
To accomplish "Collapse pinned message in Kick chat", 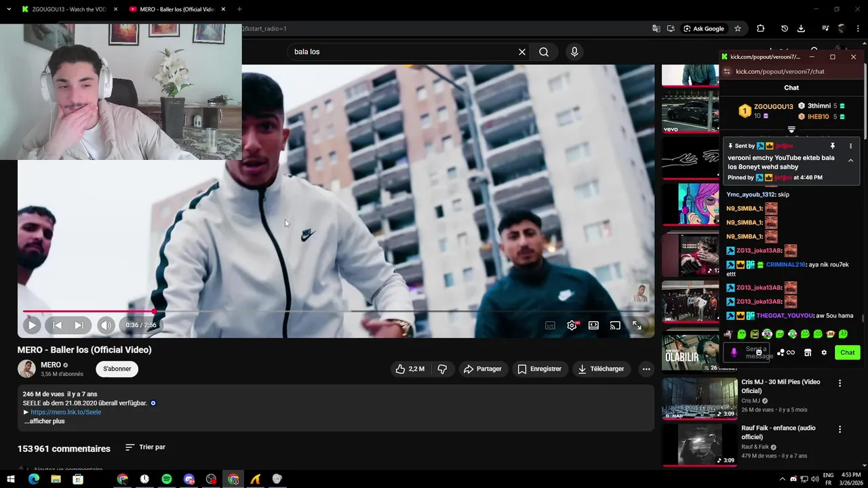I will coord(850,161).
